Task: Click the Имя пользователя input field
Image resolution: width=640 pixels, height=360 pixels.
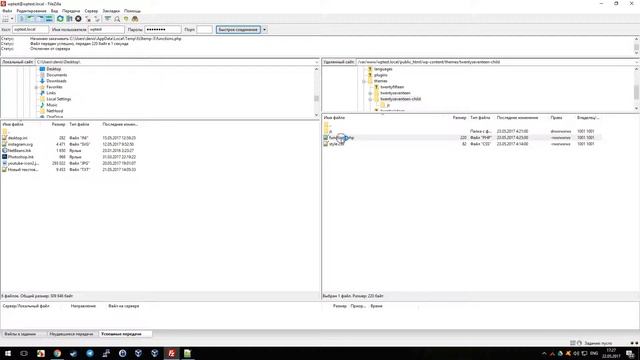Action: tap(106, 29)
